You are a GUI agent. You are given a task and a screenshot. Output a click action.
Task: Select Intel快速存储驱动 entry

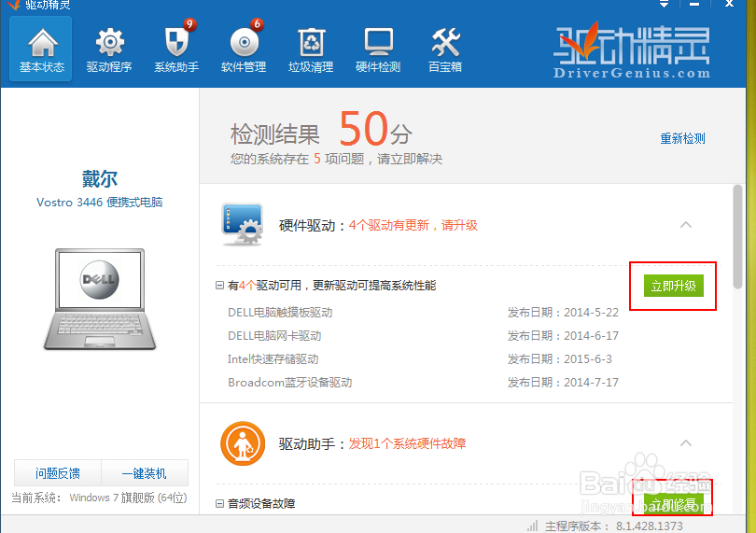point(273,358)
